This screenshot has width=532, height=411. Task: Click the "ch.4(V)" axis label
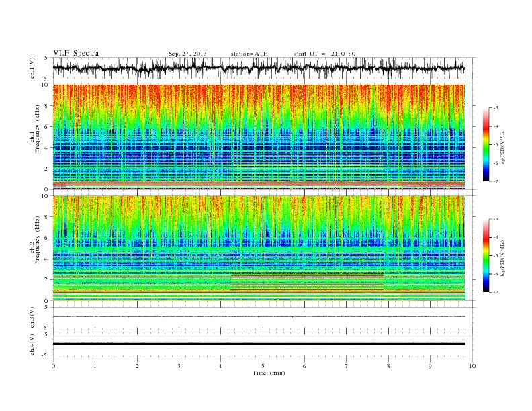32,345
